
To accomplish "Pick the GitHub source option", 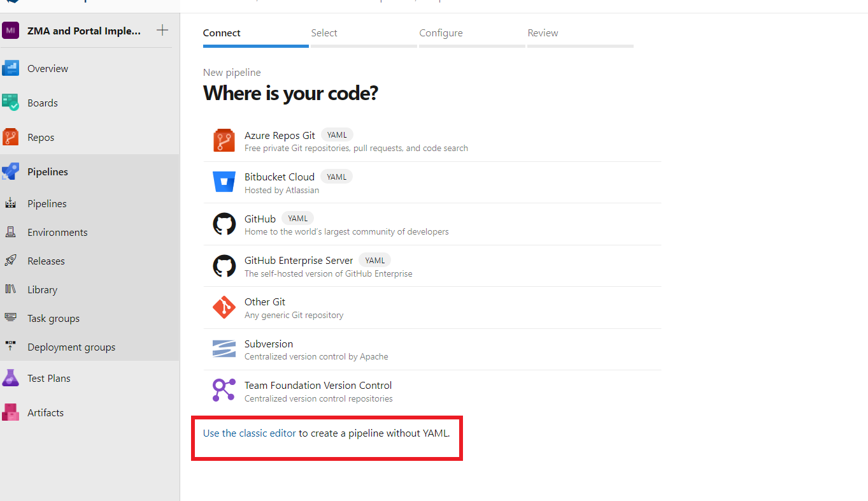I will (260, 219).
